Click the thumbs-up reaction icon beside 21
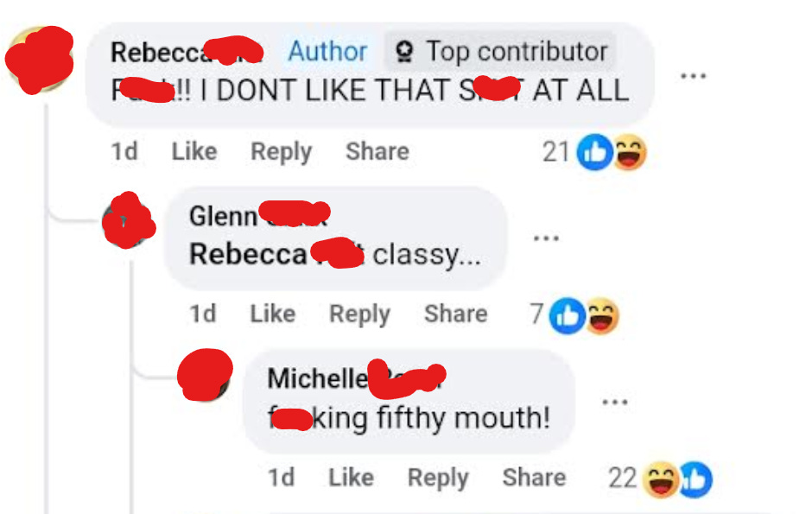 [594, 152]
